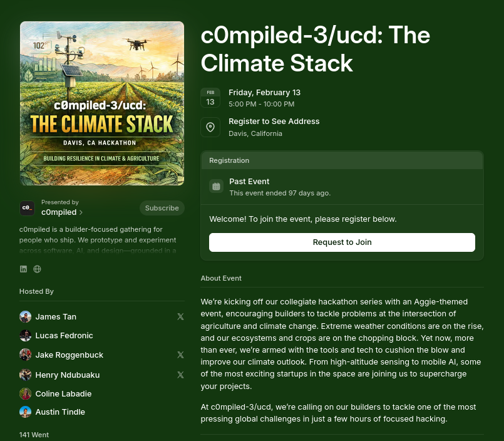This screenshot has height=441, width=504.
Task: Open James Tan's host profile
Action: pos(56,317)
